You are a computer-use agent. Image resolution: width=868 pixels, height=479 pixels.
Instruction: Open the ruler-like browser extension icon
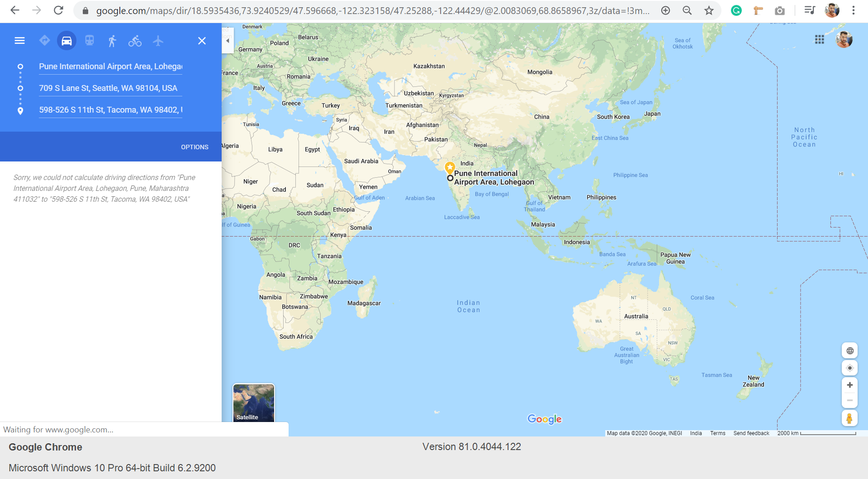[758, 10]
